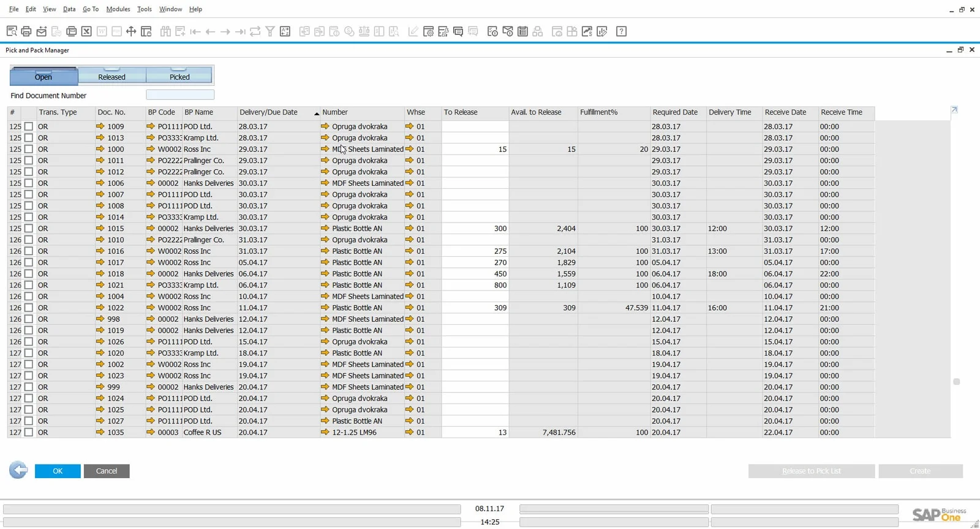Image resolution: width=980 pixels, height=529 pixels.
Task: Click the Refresh arrows toolbar icon
Action: click(x=255, y=31)
